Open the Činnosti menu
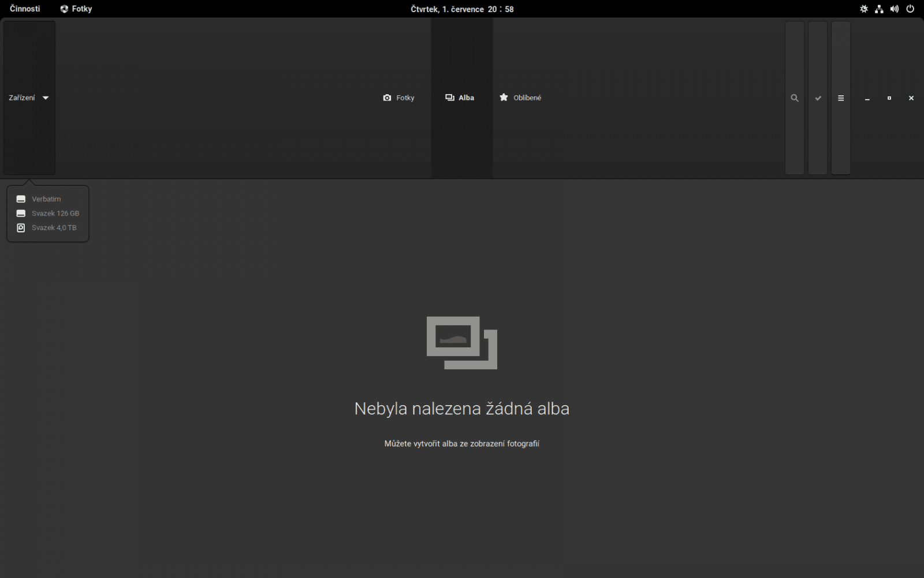This screenshot has height=578, width=924. click(24, 9)
